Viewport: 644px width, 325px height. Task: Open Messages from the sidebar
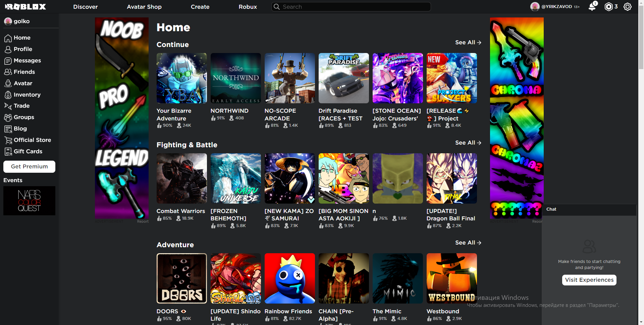click(27, 61)
